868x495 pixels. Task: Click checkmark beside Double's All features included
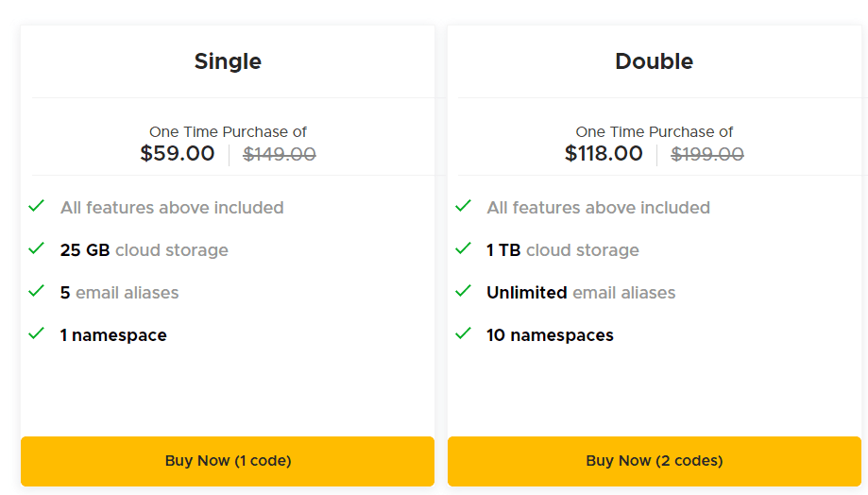tap(464, 206)
